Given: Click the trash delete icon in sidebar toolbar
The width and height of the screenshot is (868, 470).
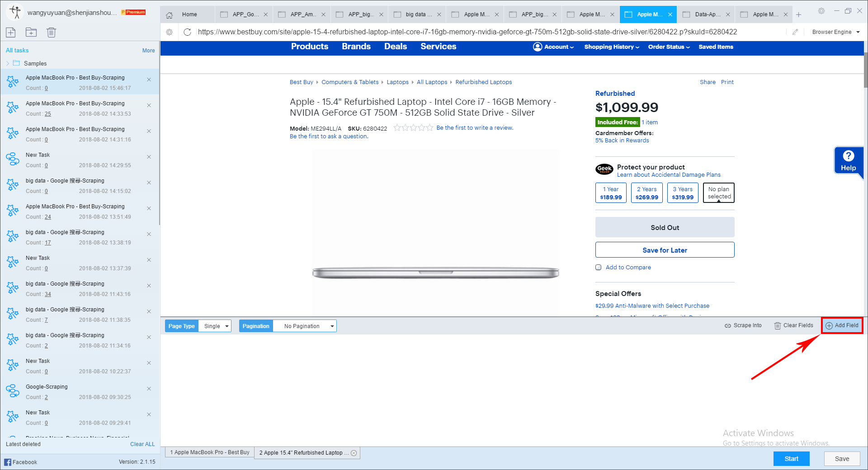Looking at the screenshot, I should coord(52,32).
